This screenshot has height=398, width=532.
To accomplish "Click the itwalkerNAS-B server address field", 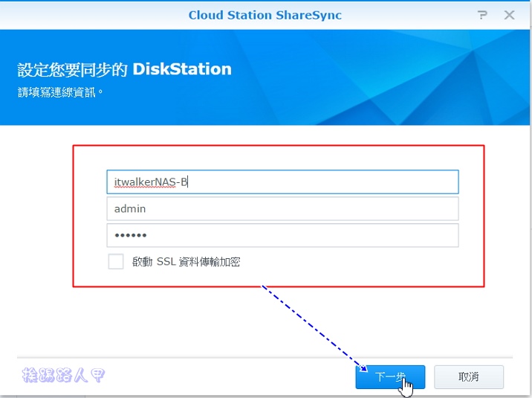I will [x=282, y=182].
